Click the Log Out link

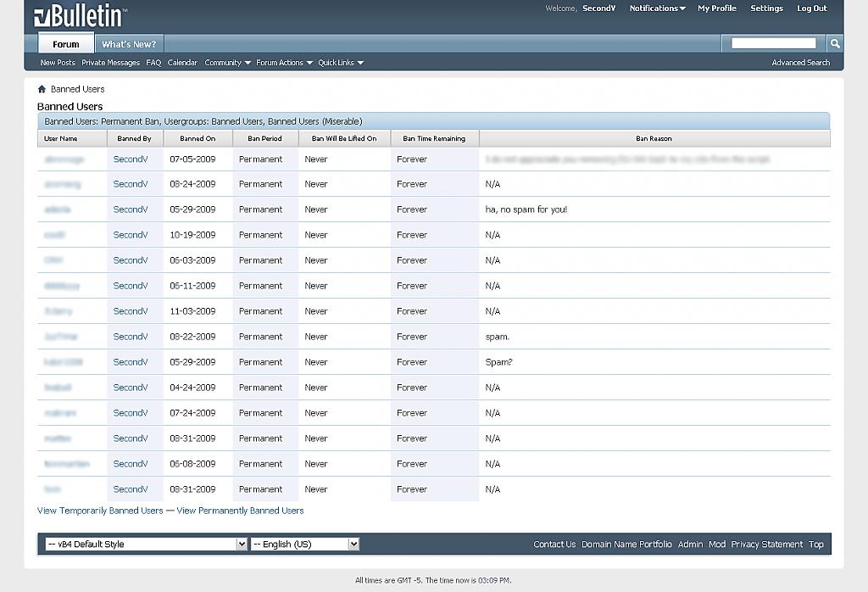[811, 8]
